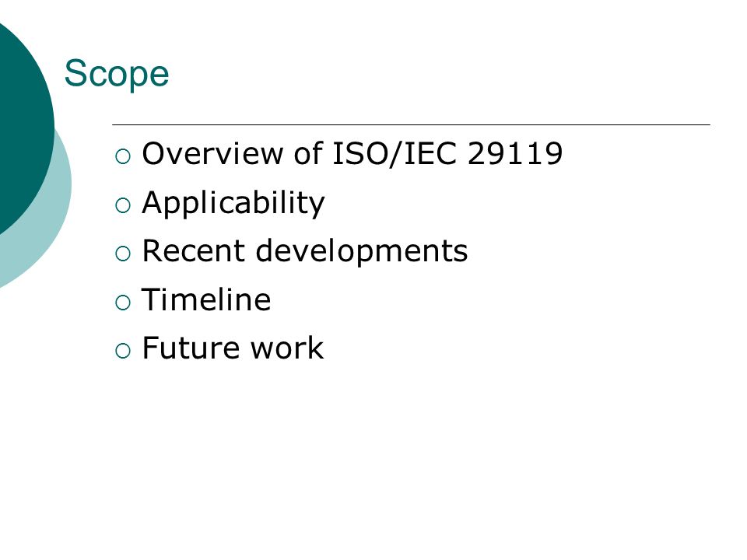Image resolution: width=747 pixels, height=560 pixels.
Task: Click the Scope slide title
Action: click(117, 74)
